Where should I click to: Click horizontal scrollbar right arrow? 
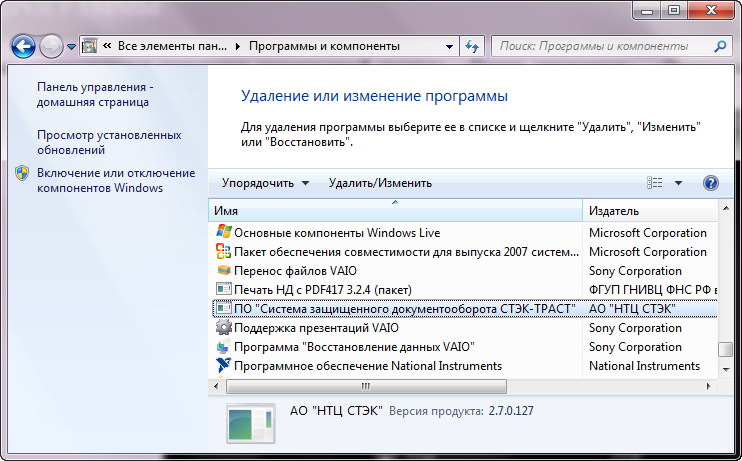pyautogui.click(x=708, y=386)
